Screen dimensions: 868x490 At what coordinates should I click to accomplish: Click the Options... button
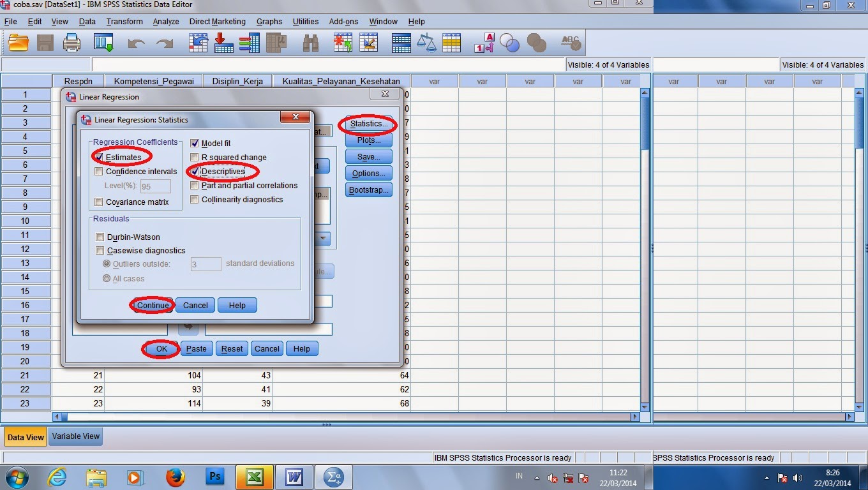click(x=368, y=174)
